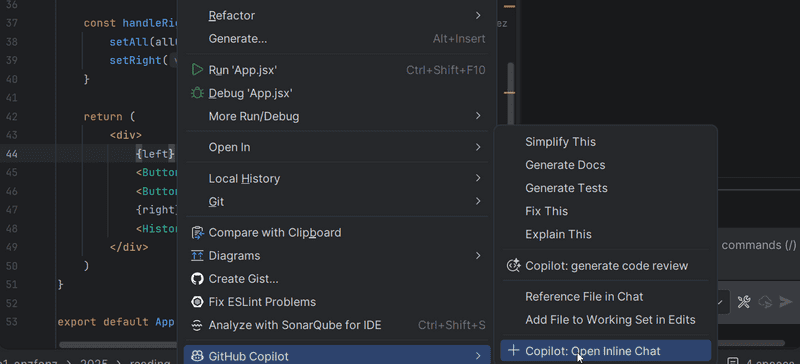The height and width of the screenshot is (364, 800).
Task: Click the Git menu label
Action: click(216, 201)
